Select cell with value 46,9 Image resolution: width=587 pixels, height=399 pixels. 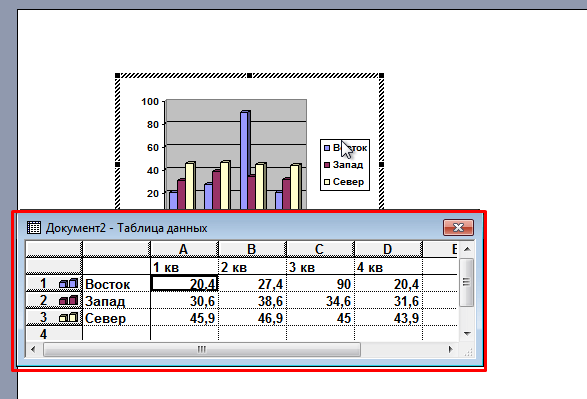[252, 318]
